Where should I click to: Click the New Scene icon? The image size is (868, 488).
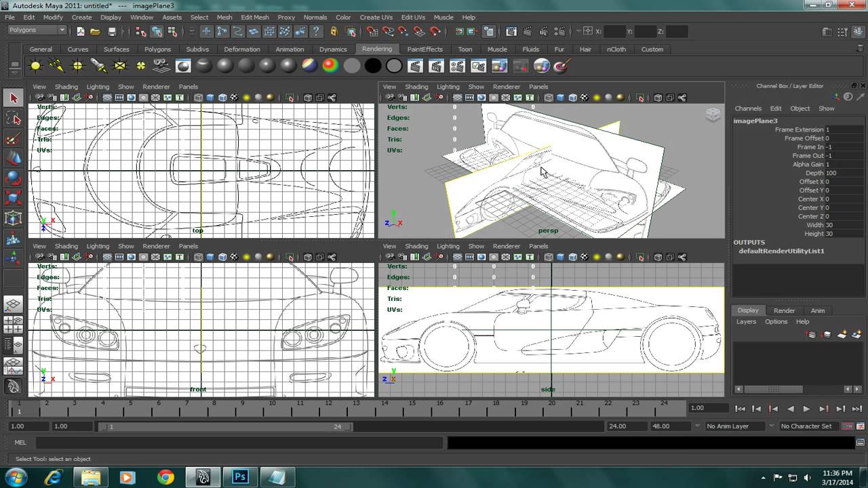[80, 31]
